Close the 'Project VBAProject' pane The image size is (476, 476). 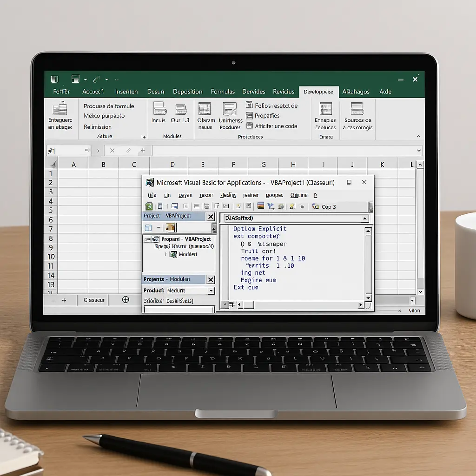[x=211, y=217]
